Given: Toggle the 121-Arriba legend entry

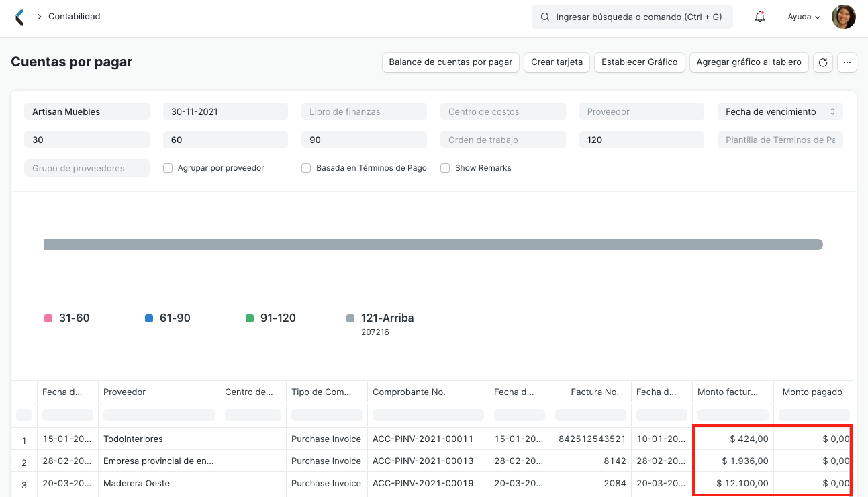Looking at the screenshot, I should tap(380, 318).
